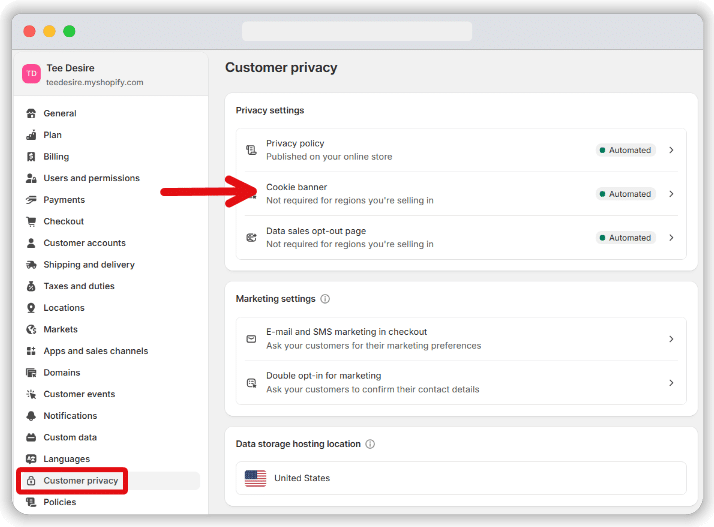Click the Markets globe icon
Viewport: 714px width, 527px height.
[31, 329]
